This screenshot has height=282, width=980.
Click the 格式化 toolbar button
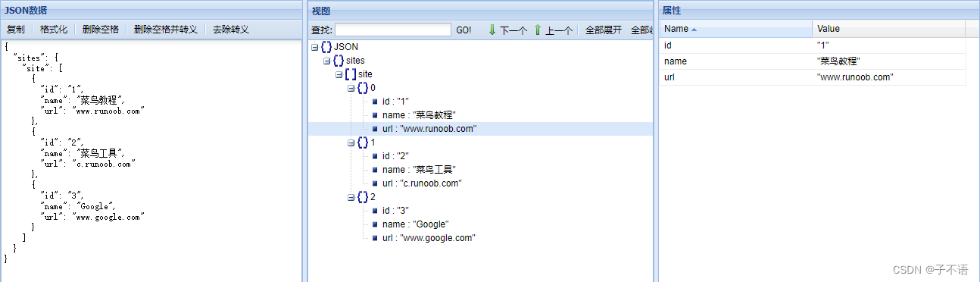pos(54,30)
